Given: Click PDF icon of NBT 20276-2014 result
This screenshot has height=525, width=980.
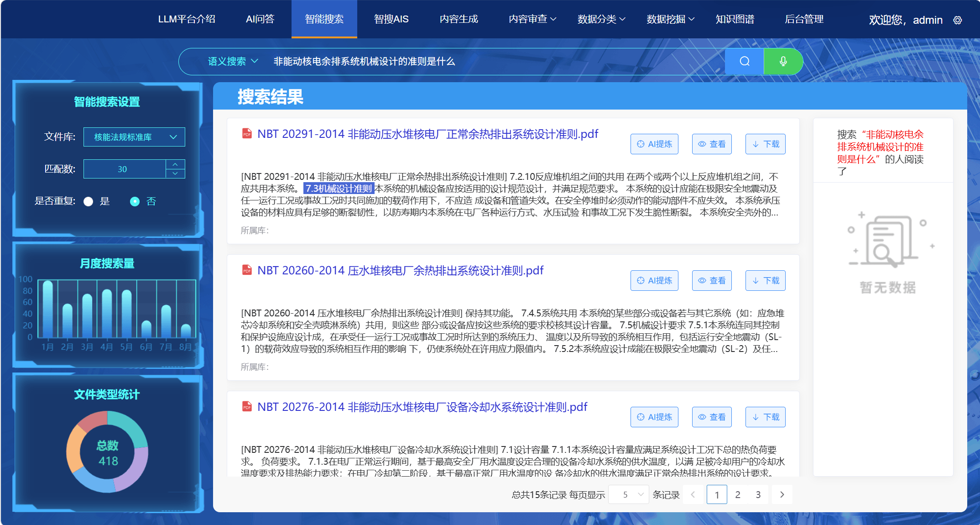Looking at the screenshot, I should (x=247, y=407).
